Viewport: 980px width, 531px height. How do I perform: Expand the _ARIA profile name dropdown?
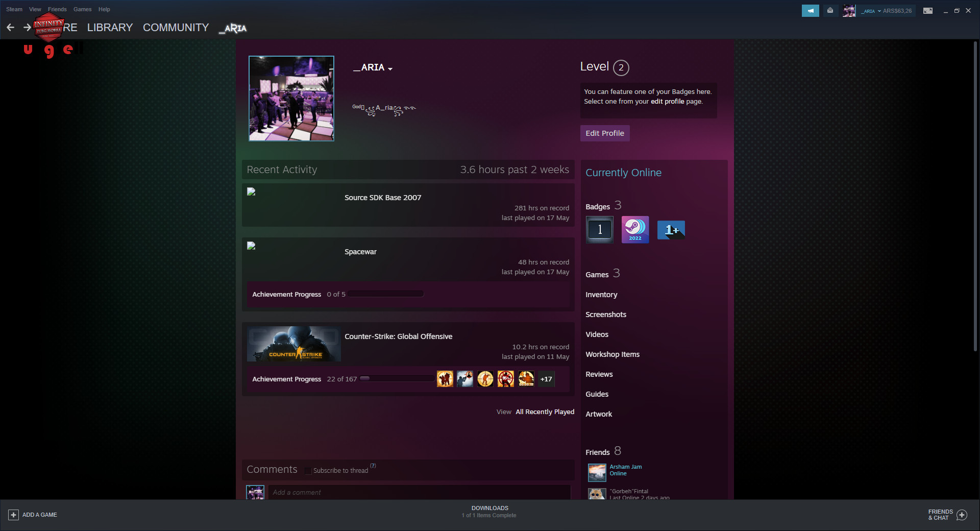click(390, 68)
